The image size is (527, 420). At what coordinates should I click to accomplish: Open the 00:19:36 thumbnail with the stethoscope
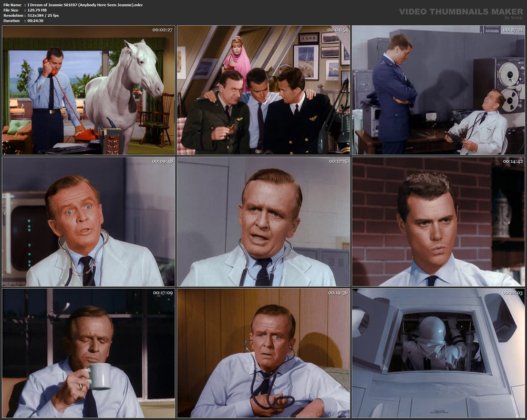click(264, 353)
